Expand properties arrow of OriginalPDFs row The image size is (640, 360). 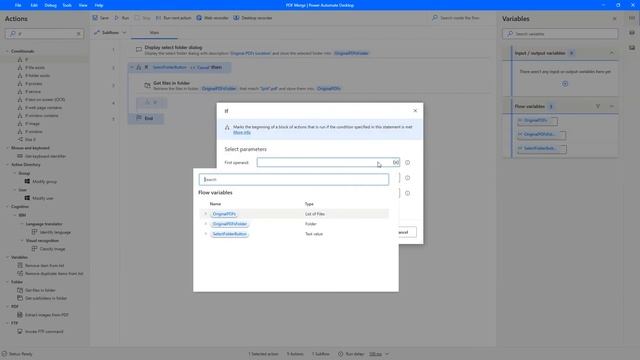206,214
